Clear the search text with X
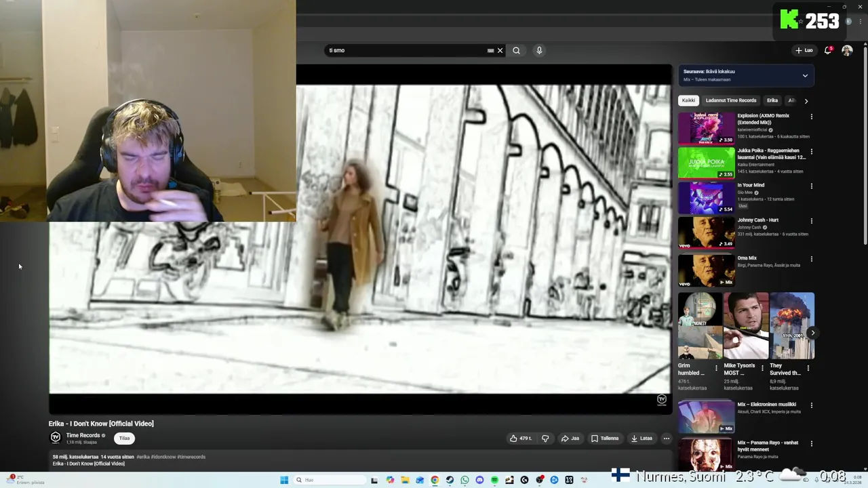868x488 pixels. (500, 50)
